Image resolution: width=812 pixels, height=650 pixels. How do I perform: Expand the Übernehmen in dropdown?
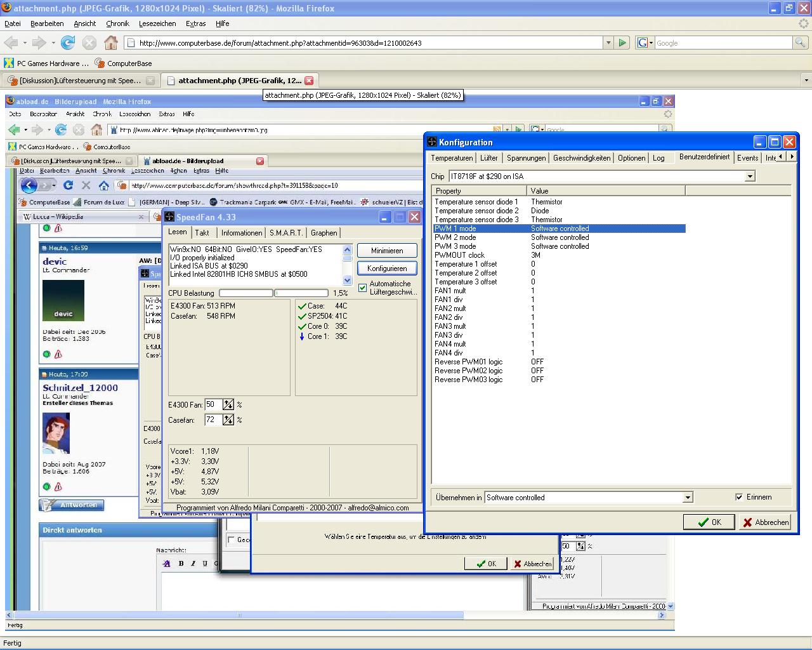pyautogui.click(x=687, y=498)
